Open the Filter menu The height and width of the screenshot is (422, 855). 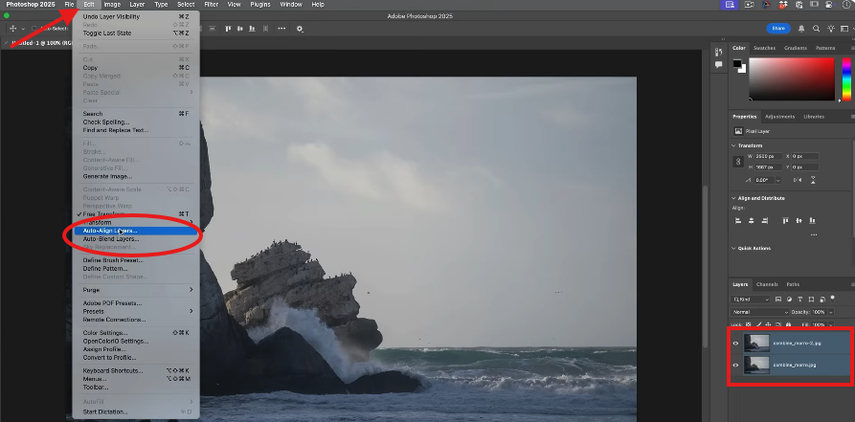(212, 4)
